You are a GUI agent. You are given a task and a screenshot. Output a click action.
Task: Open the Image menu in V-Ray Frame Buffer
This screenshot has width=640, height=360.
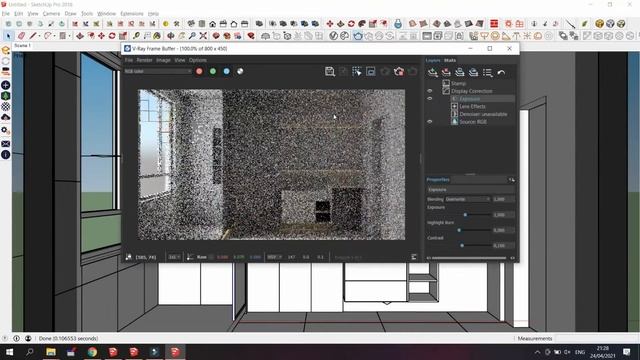pos(163,60)
